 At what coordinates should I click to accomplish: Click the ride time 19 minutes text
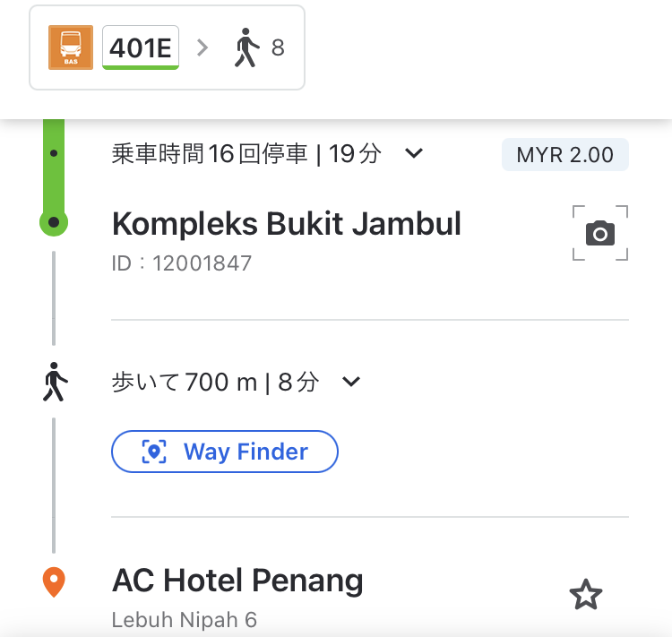(355, 153)
